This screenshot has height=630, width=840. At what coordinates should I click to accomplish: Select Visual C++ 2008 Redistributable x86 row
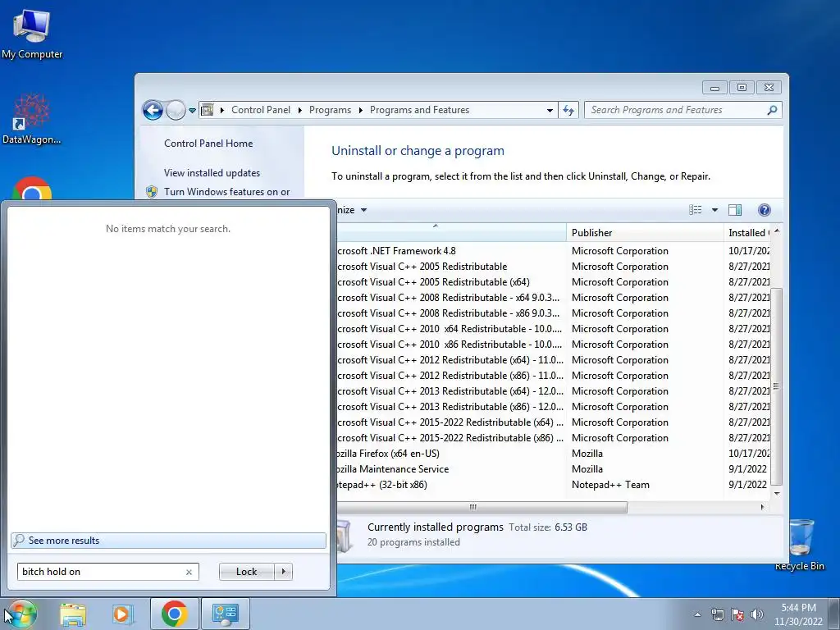[554, 313]
